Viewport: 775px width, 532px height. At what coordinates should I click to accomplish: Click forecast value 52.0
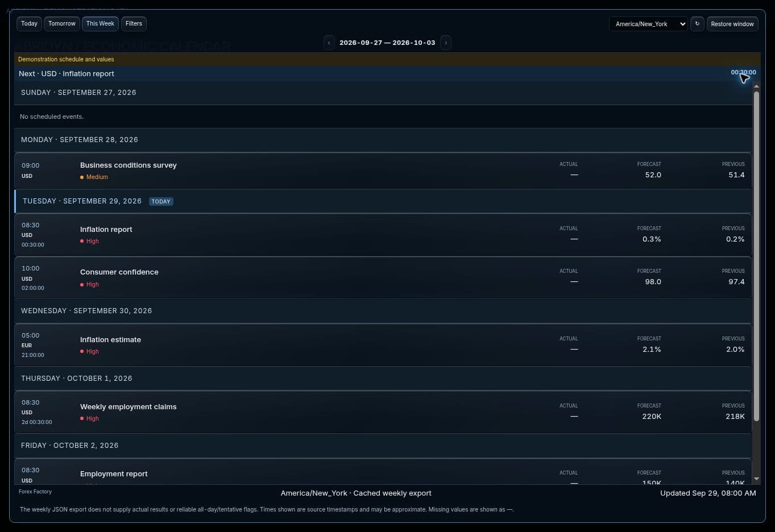click(x=653, y=175)
